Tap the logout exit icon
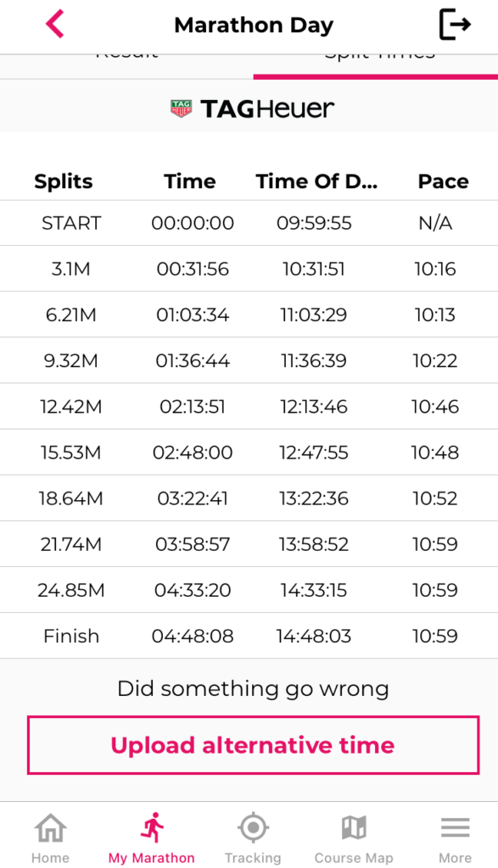The image size is (498, 868). [x=455, y=25]
